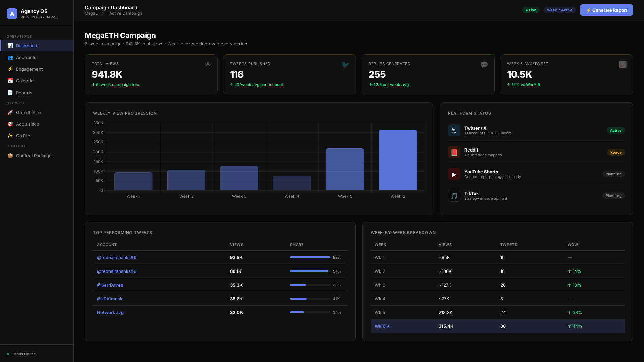Click the YouTube Shorts play icon

pos(454,174)
